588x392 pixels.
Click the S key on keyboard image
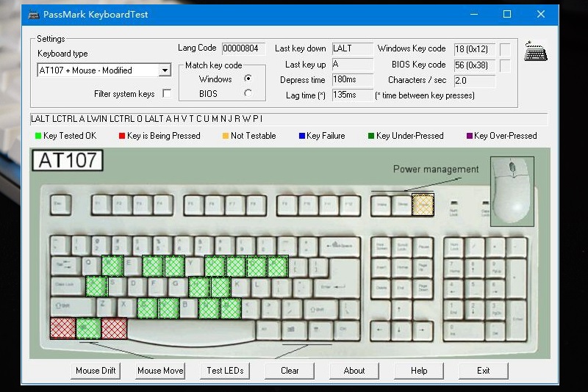[x=117, y=286]
